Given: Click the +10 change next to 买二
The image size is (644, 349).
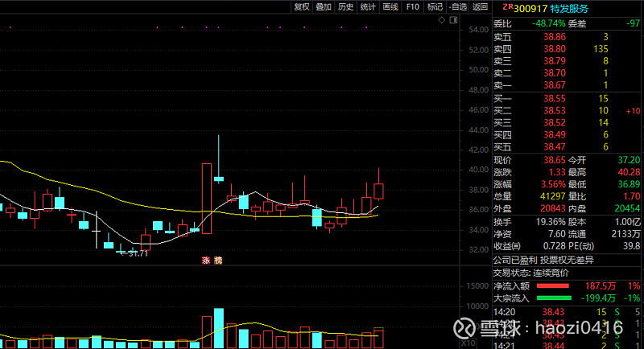Looking at the screenshot, I should 633,111.
